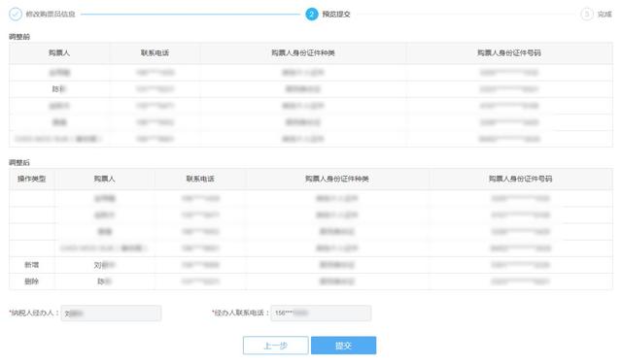
Task: Click the 操作类型 column header
Action: (x=32, y=179)
